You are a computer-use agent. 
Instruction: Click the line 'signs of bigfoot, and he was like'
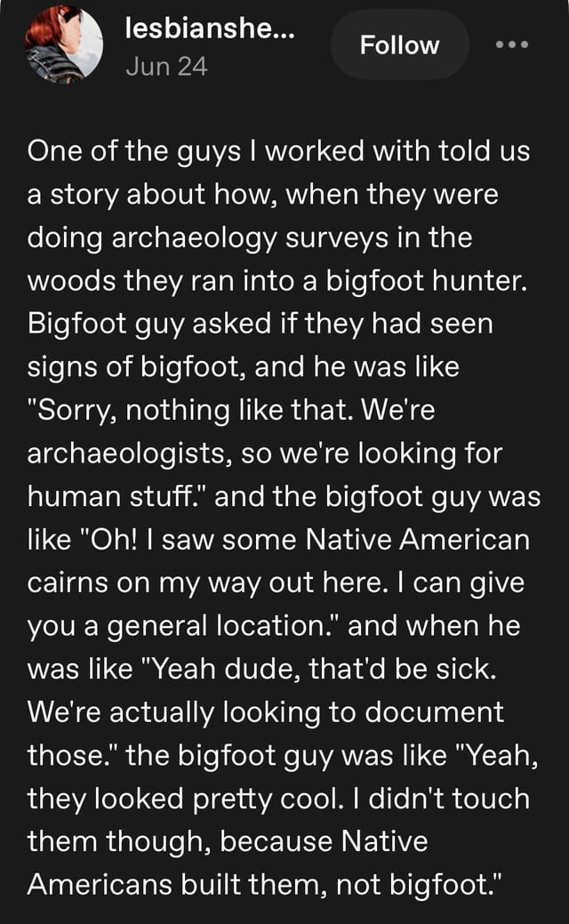point(244,367)
